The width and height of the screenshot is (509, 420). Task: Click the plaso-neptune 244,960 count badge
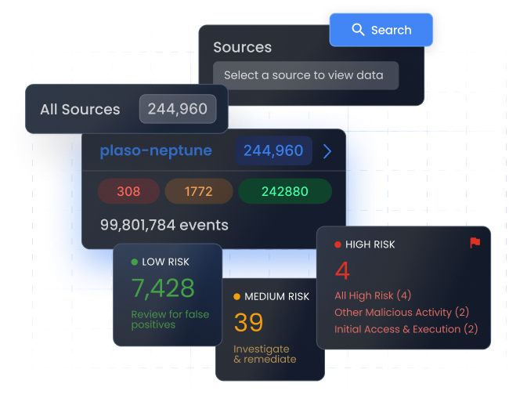(273, 150)
